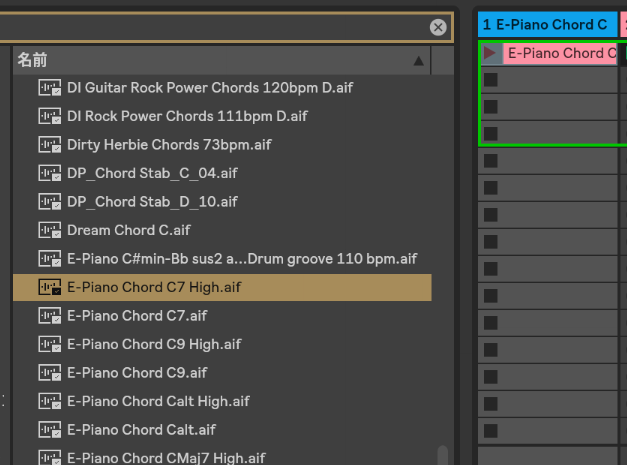Click icon beside E-Piano Chord Calt High.aif
The image size is (627, 465).
pos(49,401)
